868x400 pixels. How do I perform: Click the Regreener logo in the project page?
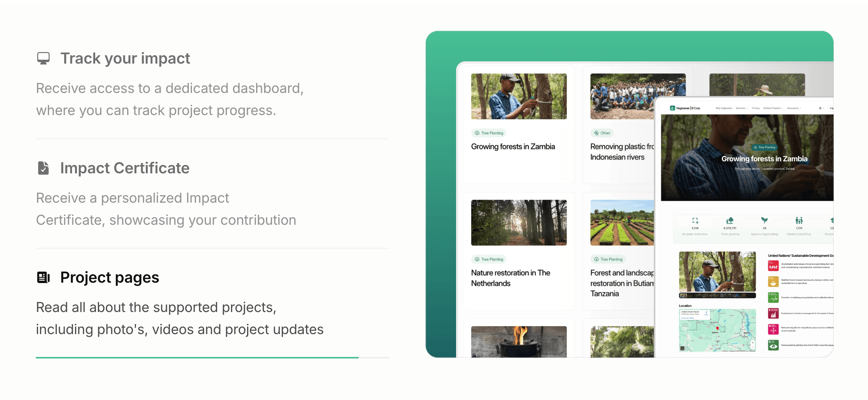pyautogui.click(x=685, y=108)
